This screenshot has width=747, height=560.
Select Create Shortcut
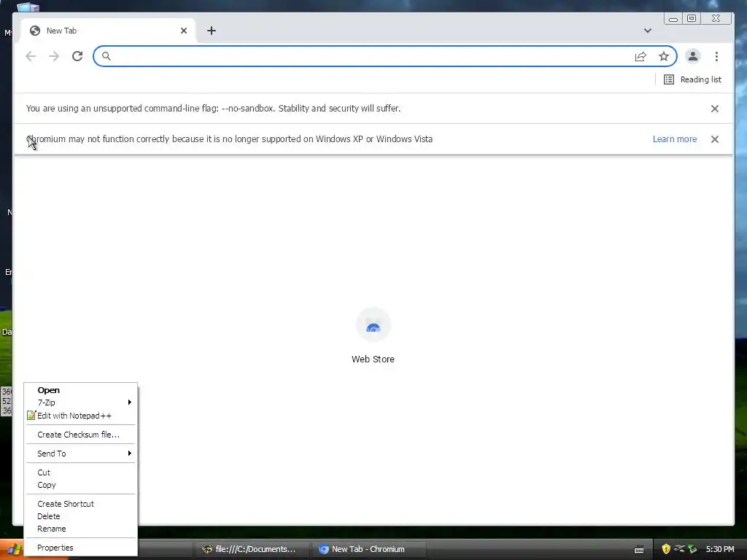click(x=80, y=504)
